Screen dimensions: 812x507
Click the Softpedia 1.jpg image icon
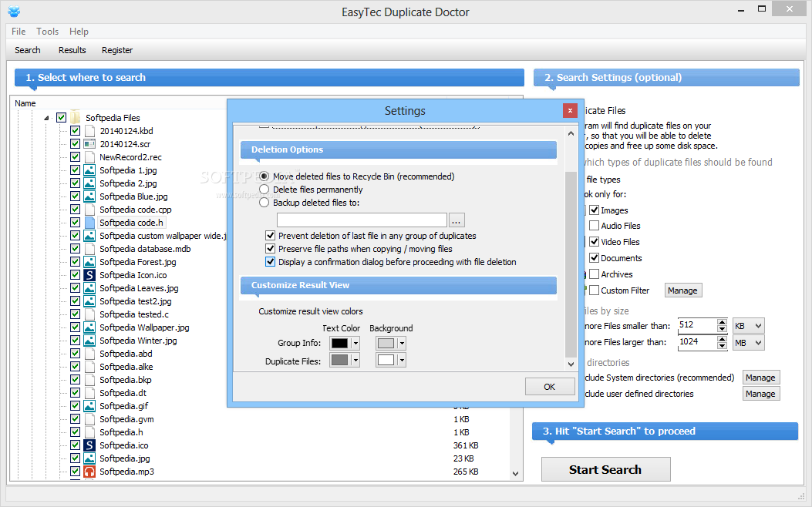tap(89, 170)
